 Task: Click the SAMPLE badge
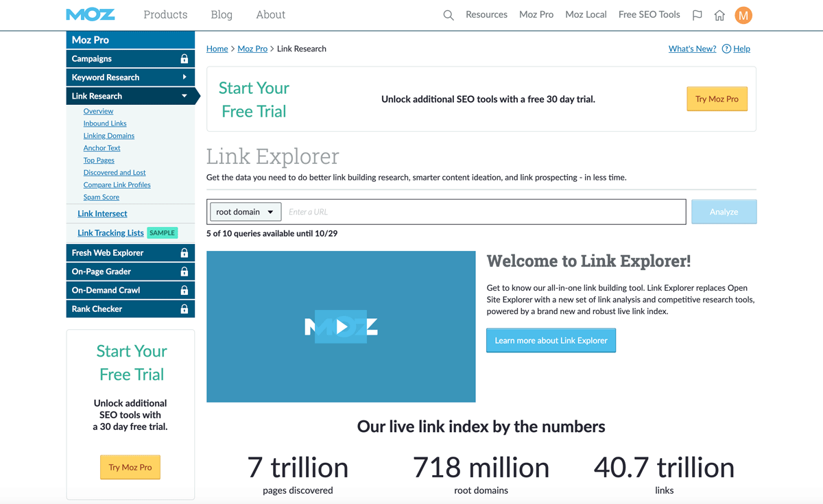[163, 233]
